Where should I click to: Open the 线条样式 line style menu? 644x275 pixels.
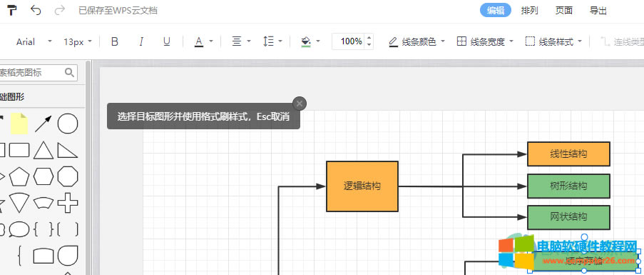click(553, 41)
